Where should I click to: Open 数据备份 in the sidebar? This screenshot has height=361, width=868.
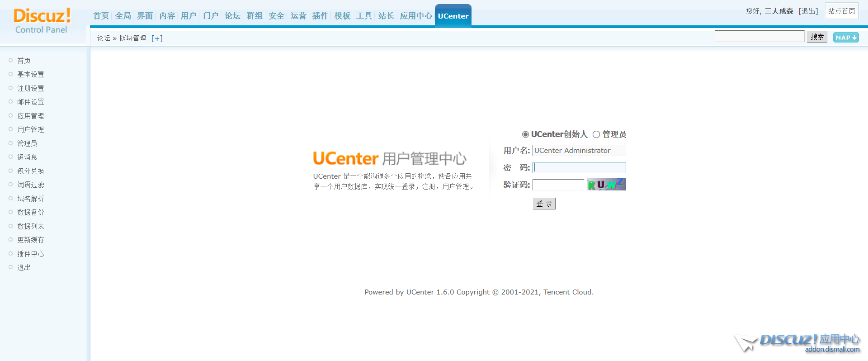click(x=31, y=212)
